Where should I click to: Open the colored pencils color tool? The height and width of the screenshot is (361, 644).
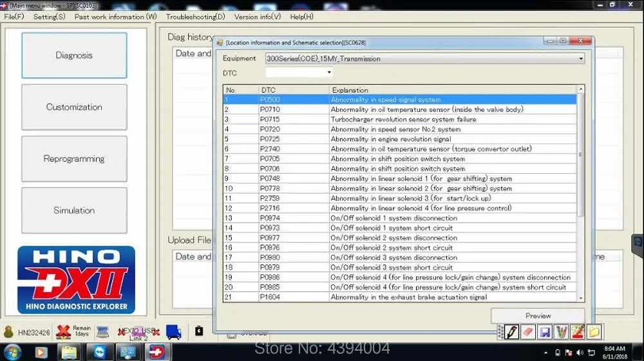(x=561, y=332)
